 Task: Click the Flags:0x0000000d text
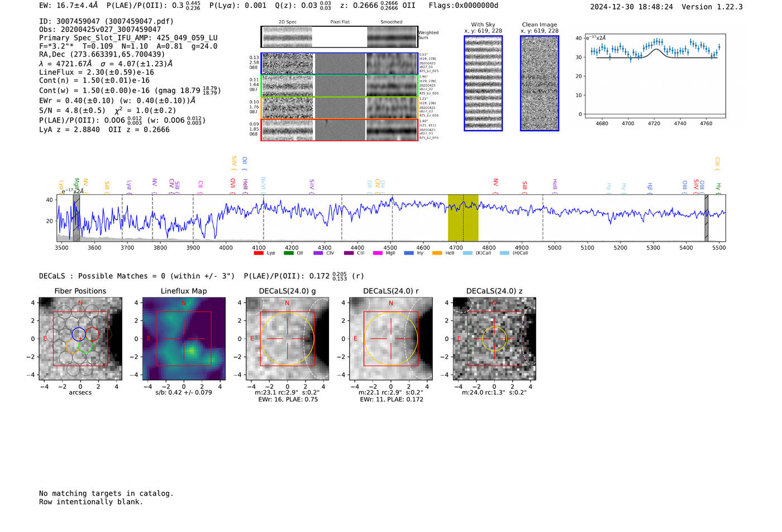[464, 6]
